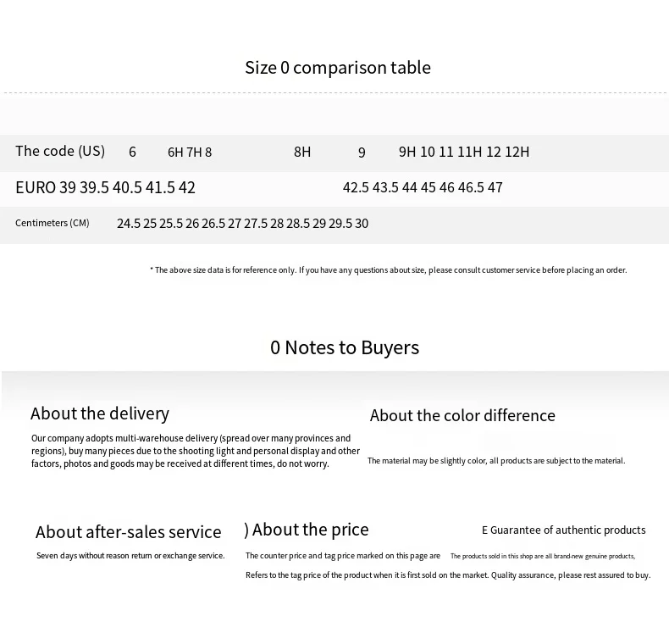
Task: Click the '0 Notes to Buyers' heading
Action: 345,347
